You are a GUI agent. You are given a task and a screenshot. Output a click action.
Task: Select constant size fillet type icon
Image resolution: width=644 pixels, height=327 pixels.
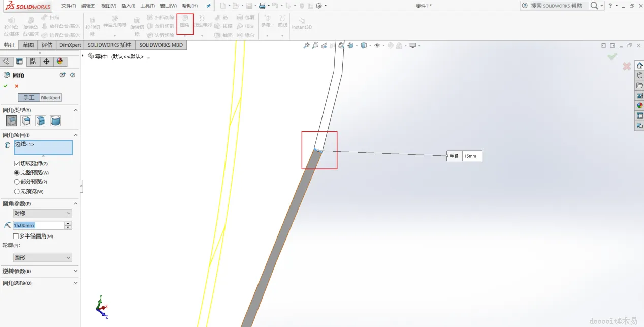pyautogui.click(x=11, y=121)
